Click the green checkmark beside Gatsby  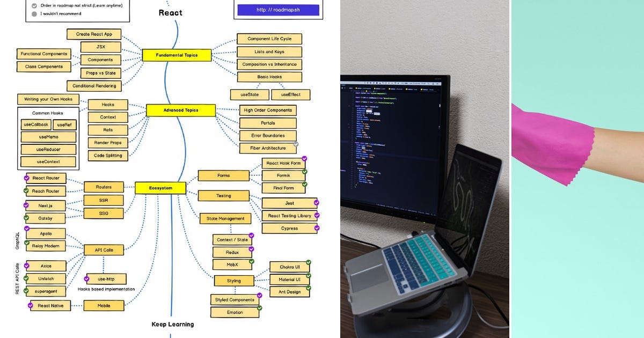click(x=27, y=218)
